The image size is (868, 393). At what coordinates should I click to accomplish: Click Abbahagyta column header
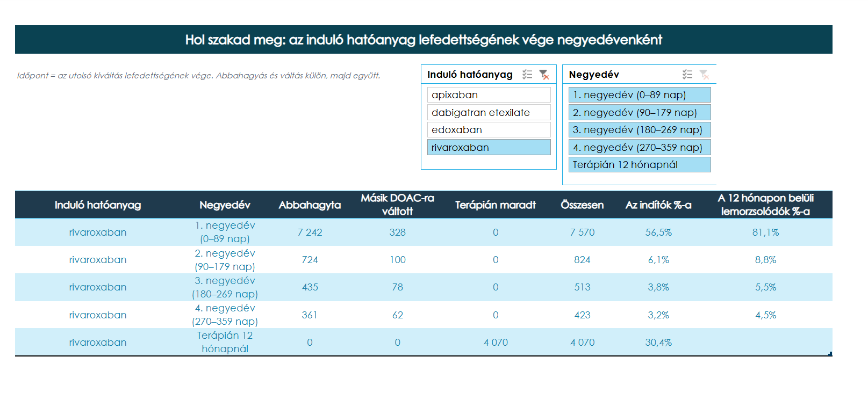point(310,205)
